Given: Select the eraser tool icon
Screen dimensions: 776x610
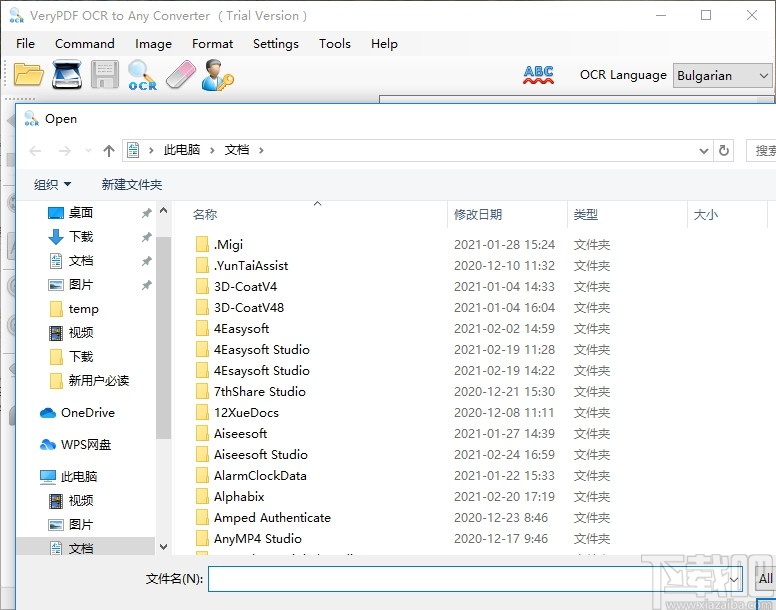Looking at the screenshot, I should pyautogui.click(x=181, y=75).
